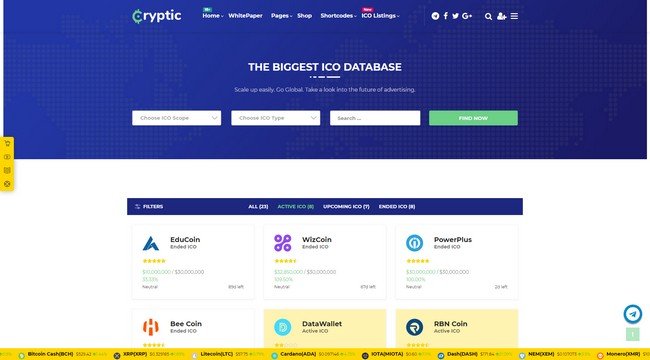Click the floating Telegram chat button
The width and height of the screenshot is (650, 360).
[633, 314]
